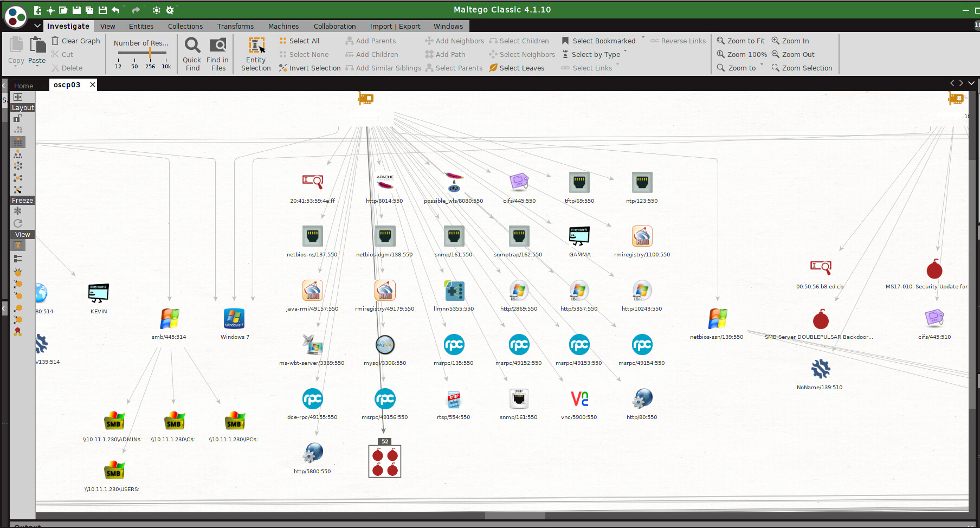980x528 pixels.
Task: Open the Zoom to dropdown
Action: tap(762, 66)
